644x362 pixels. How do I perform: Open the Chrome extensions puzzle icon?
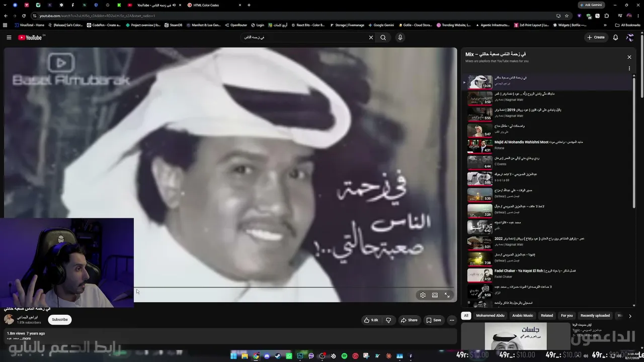click(607, 16)
